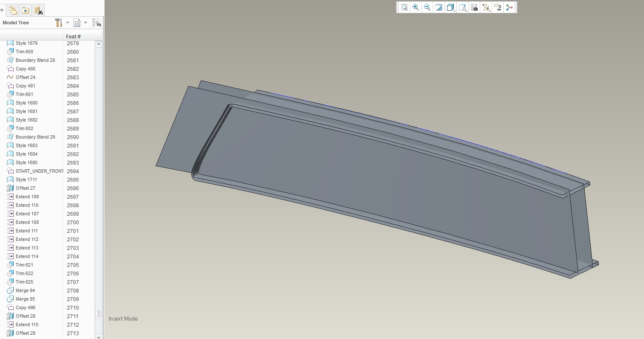Click feature number 2700 cell

(x=73, y=222)
